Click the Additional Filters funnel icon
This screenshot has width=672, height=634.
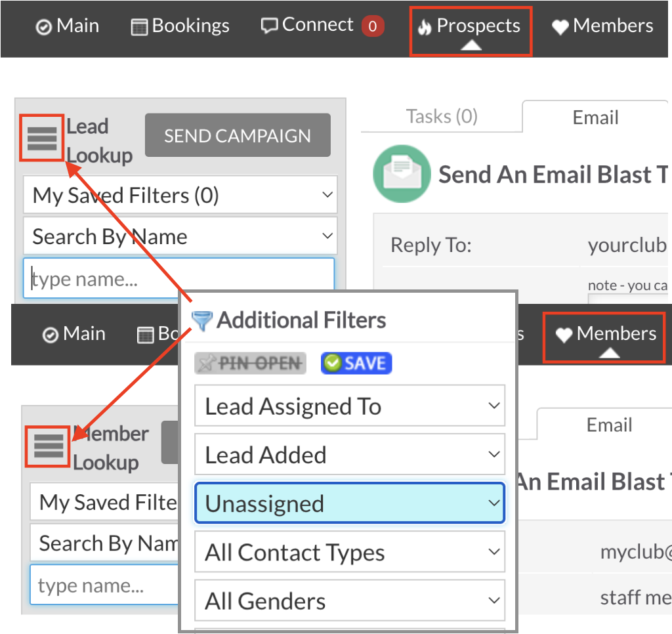pyautogui.click(x=201, y=320)
